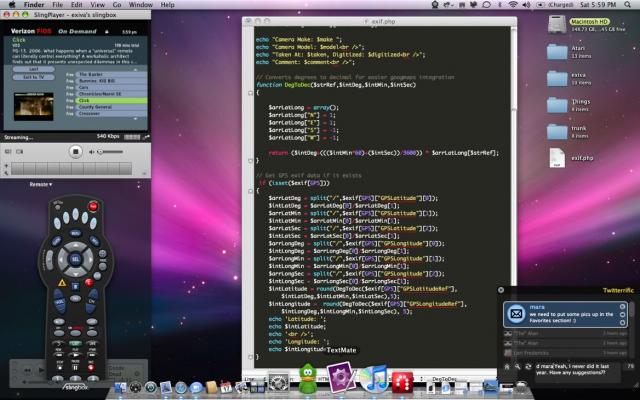The image size is (640, 400).
Task: Click the red round remote button
Action: click(89, 282)
